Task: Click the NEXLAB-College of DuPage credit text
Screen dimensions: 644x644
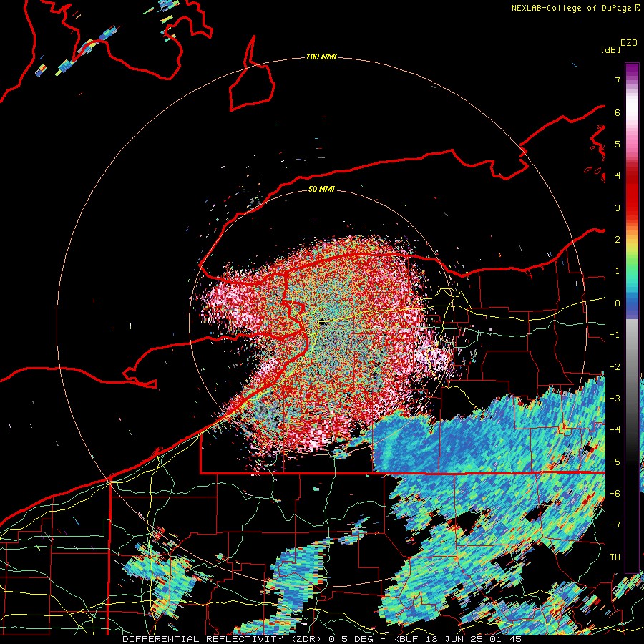Action: tap(575, 8)
